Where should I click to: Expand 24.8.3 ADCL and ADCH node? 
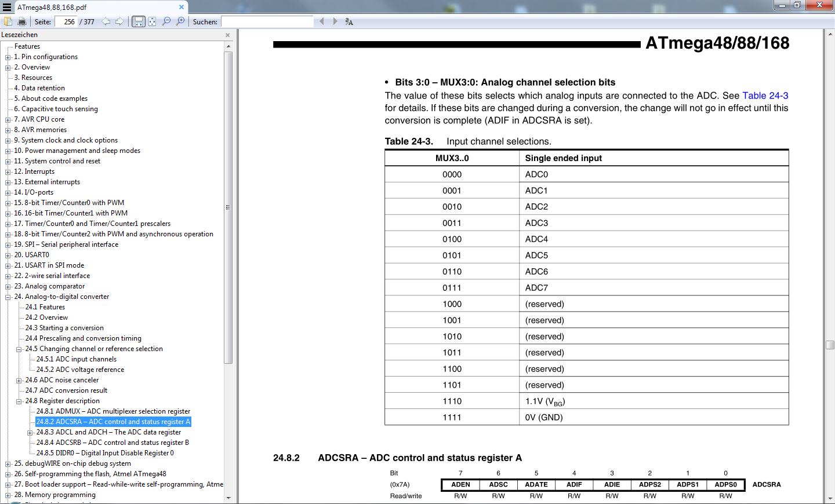30,432
